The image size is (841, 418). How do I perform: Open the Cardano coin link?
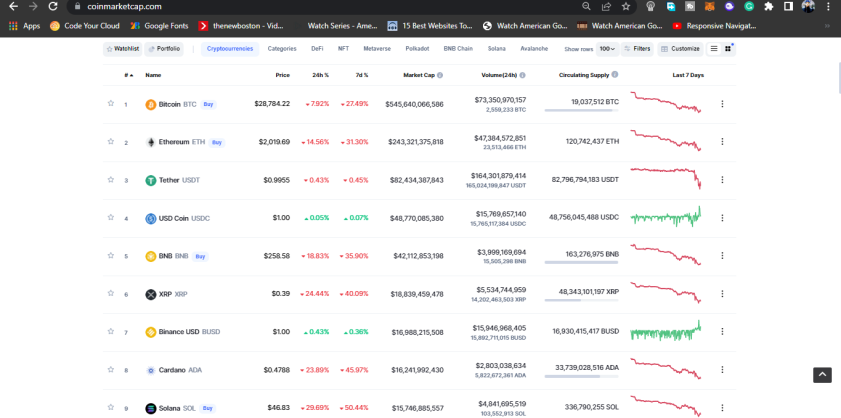point(174,370)
